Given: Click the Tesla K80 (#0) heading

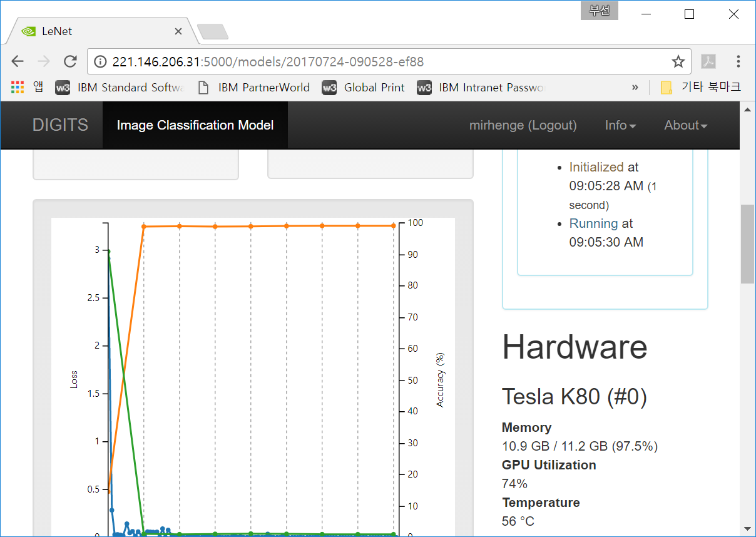Looking at the screenshot, I should tap(574, 397).
